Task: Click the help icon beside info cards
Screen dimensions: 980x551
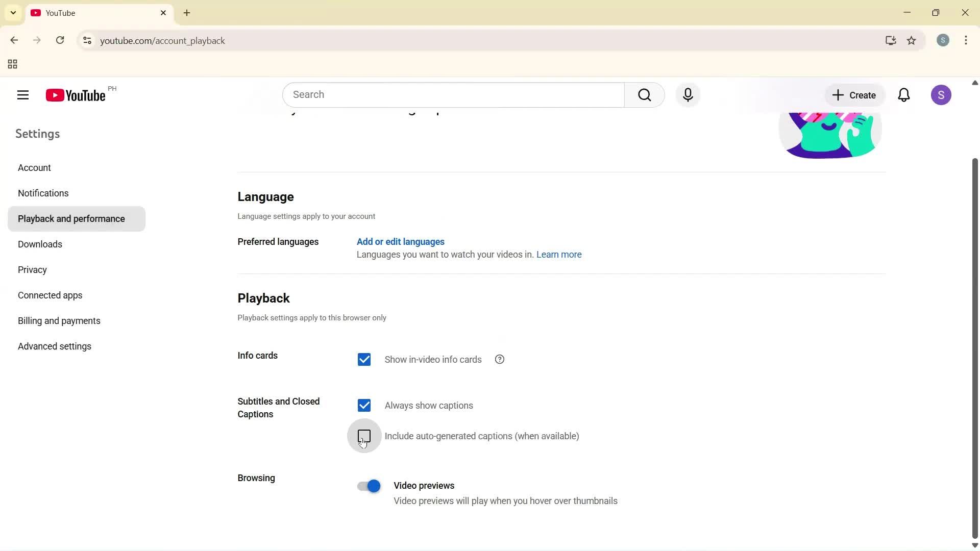Action: 499,359
